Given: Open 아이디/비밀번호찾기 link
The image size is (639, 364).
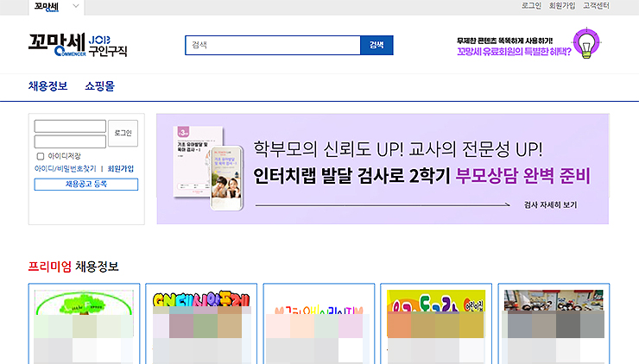Looking at the screenshot, I should click(66, 168).
